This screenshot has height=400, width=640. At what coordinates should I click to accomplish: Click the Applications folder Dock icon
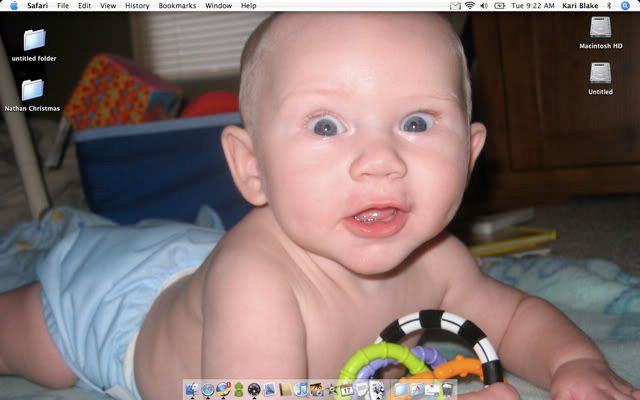(417, 390)
